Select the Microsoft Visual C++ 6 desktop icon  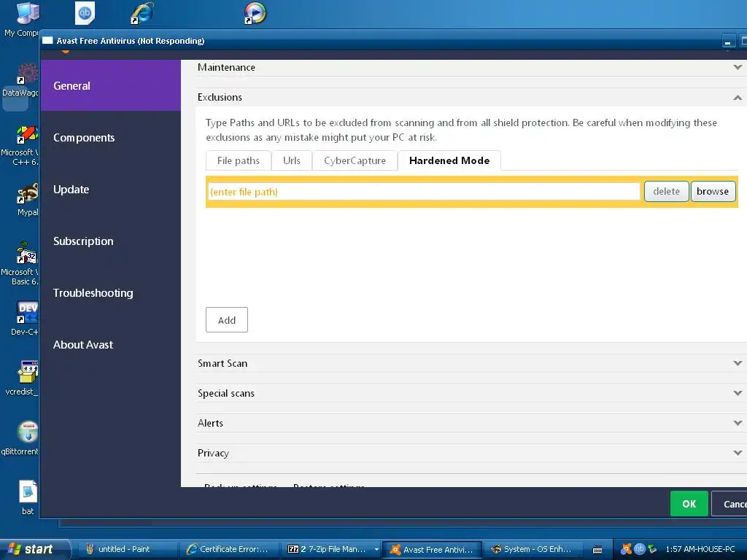pos(20,145)
